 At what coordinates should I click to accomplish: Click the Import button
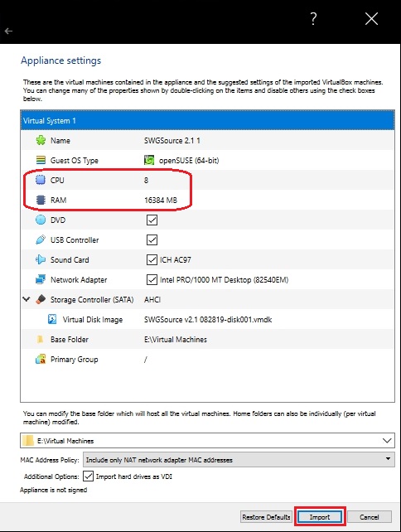coord(320,517)
